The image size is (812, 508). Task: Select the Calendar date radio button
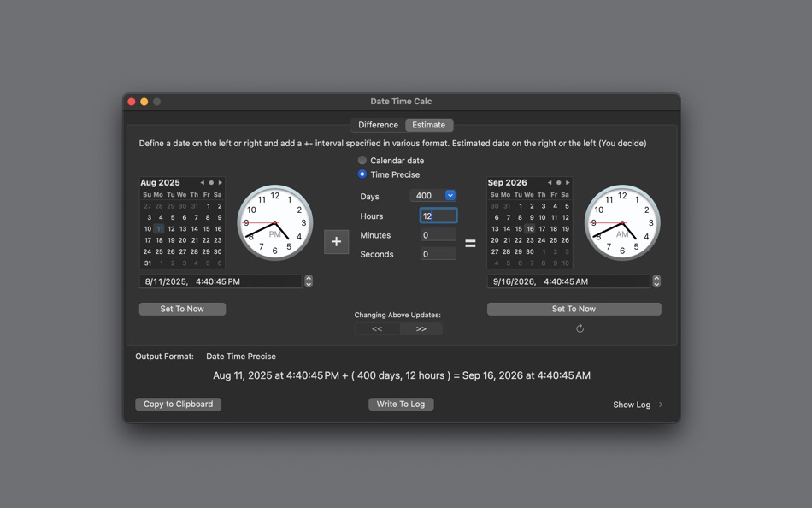(x=362, y=160)
